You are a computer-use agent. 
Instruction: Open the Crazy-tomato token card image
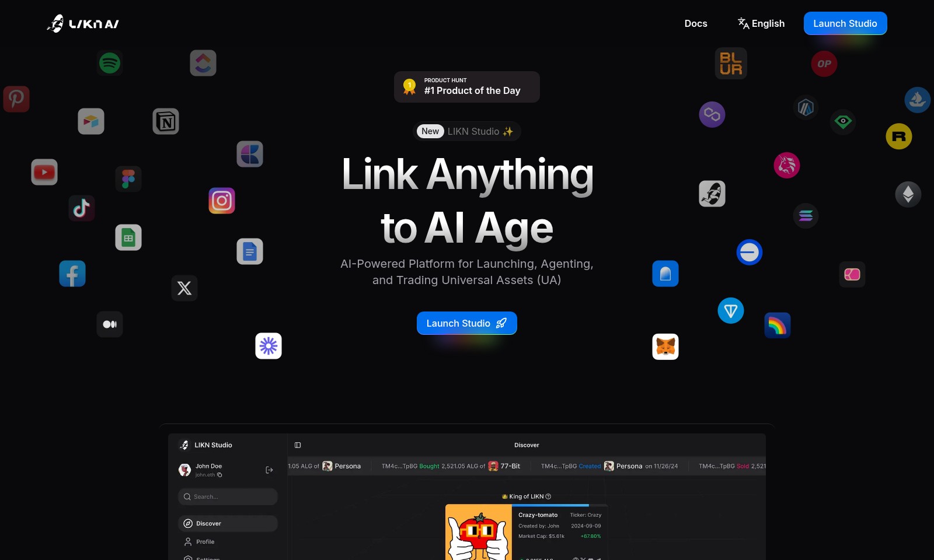click(x=479, y=533)
